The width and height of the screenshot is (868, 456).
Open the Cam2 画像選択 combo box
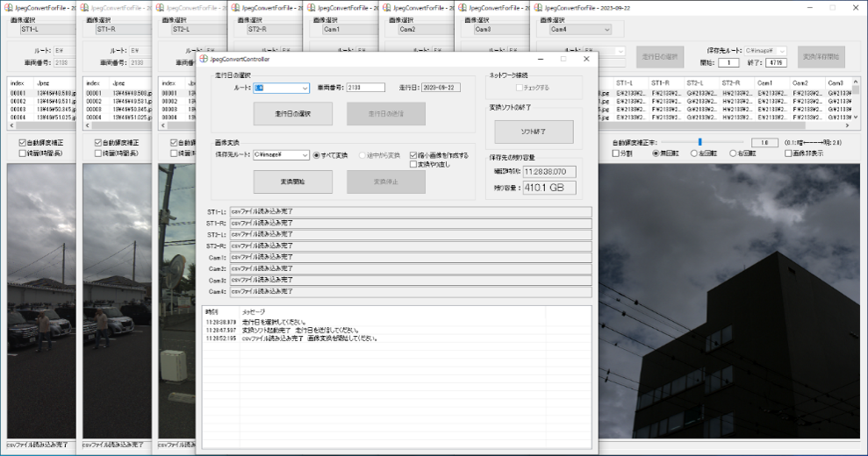(x=425, y=29)
